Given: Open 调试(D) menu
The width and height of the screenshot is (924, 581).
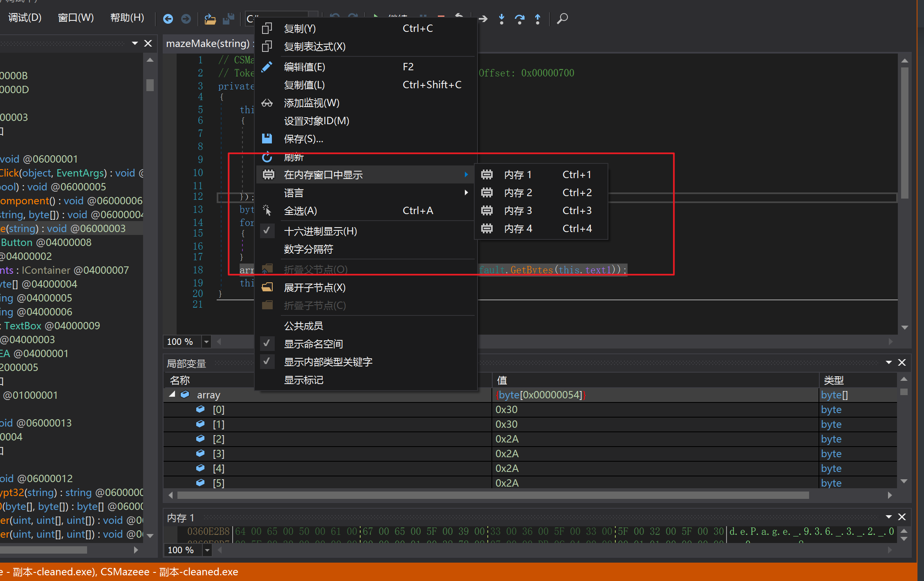Looking at the screenshot, I should 25,18.
